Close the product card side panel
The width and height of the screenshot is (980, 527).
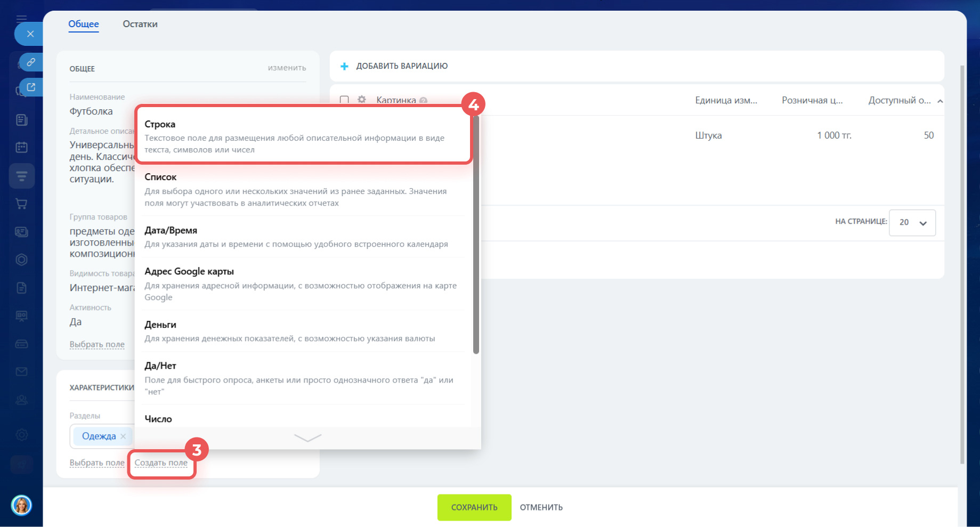coord(30,34)
